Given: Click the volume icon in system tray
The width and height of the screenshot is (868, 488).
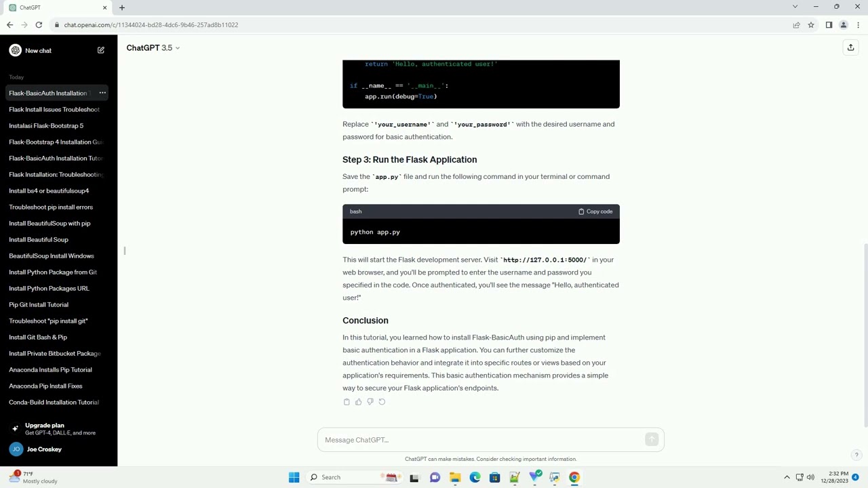Looking at the screenshot, I should click(x=810, y=477).
